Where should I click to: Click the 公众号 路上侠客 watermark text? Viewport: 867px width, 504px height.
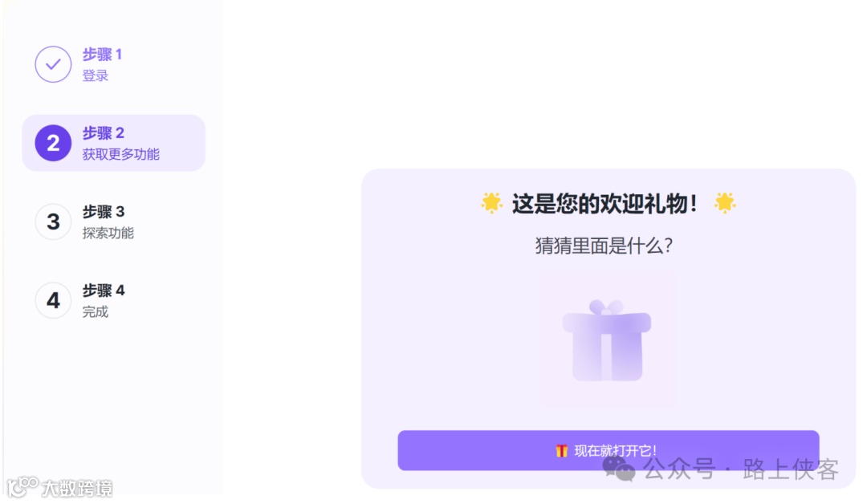tap(741, 469)
